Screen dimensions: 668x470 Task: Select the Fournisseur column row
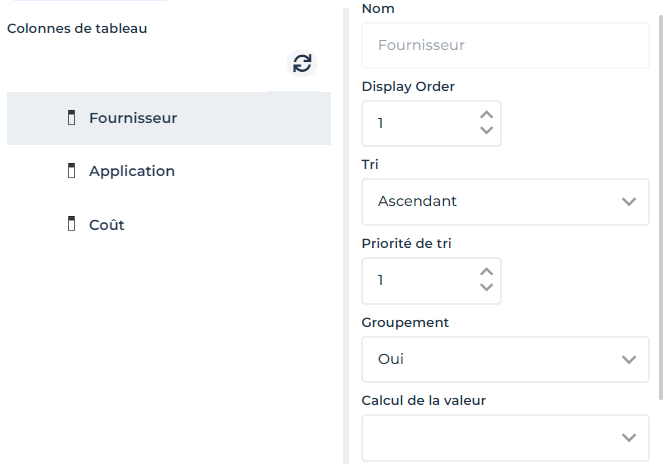tap(168, 118)
